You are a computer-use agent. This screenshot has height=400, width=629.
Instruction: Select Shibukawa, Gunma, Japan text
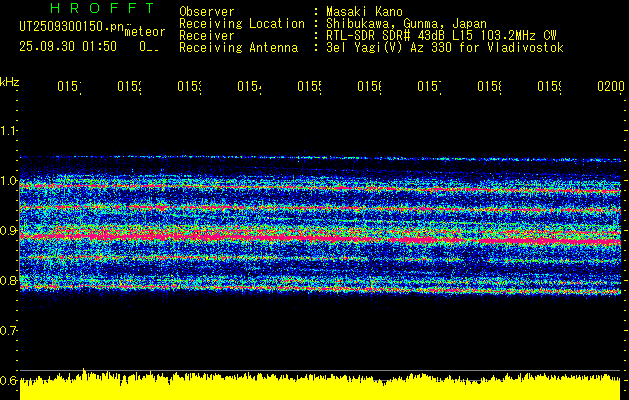pyautogui.click(x=406, y=24)
